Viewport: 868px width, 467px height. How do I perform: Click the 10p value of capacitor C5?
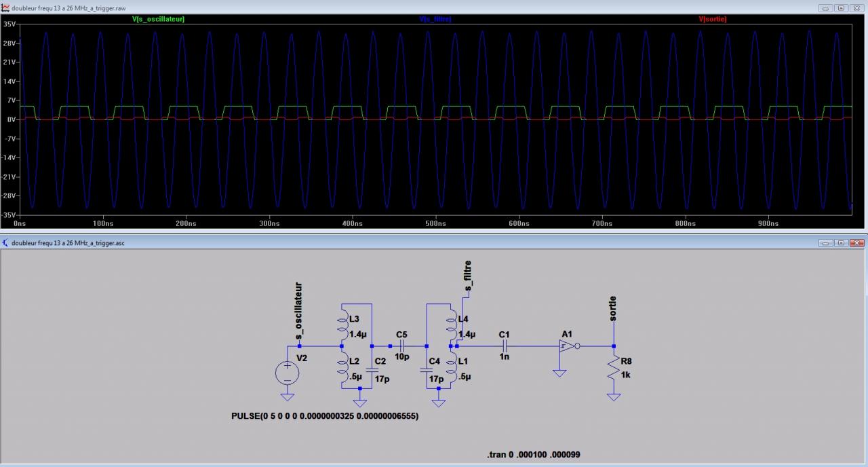point(401,356)
